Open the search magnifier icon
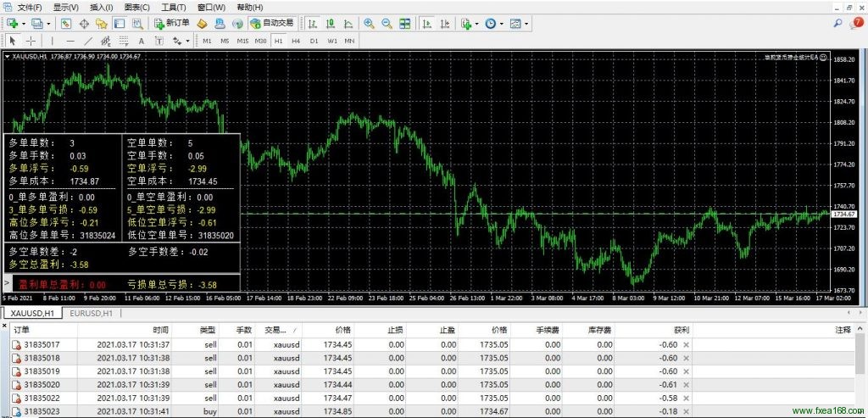 pyautogui.click(x=837, y=24)
